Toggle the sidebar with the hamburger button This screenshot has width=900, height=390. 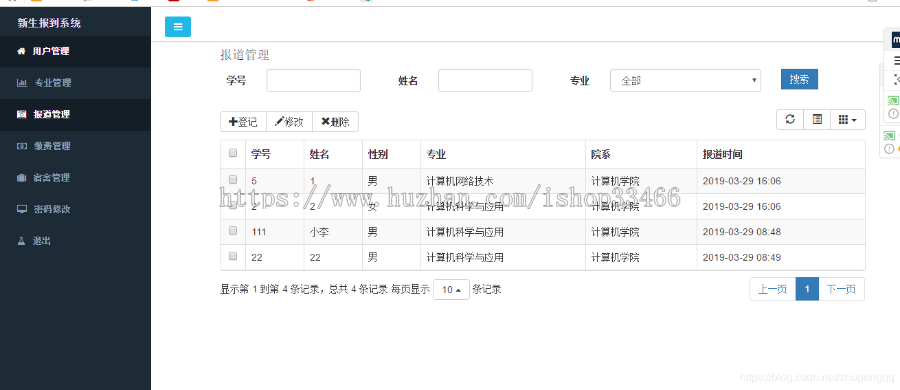pyautogui.click(x=178, y=26)
